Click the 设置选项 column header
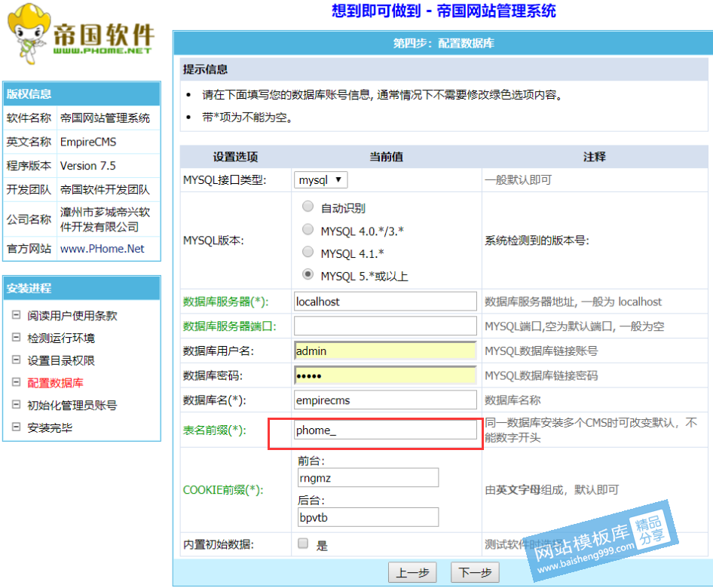The height and width of the screenshot is (588, 713). coord(235,157)
